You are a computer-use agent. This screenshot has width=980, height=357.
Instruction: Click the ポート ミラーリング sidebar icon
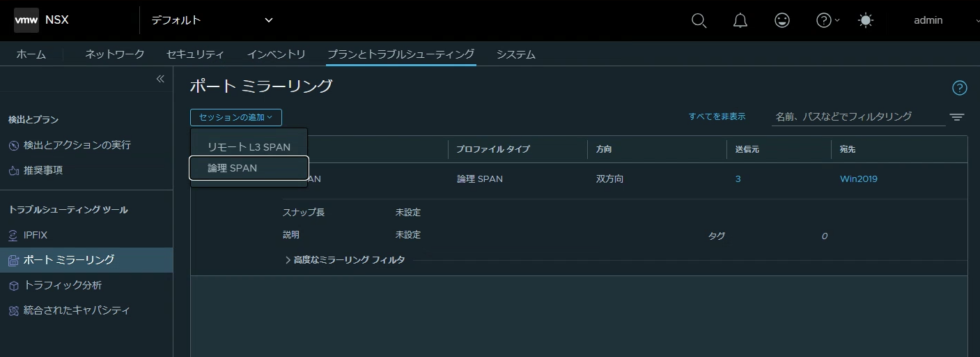click(13, 260)
